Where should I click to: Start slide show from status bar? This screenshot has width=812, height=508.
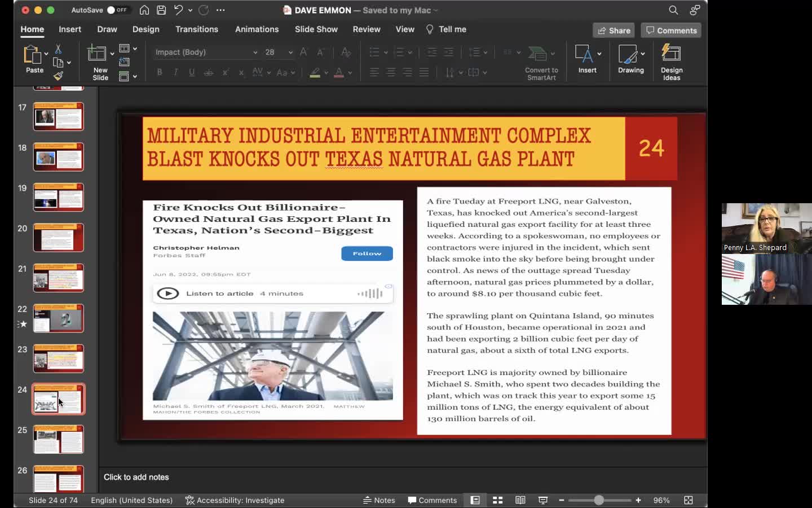click(x=542, y=500)
